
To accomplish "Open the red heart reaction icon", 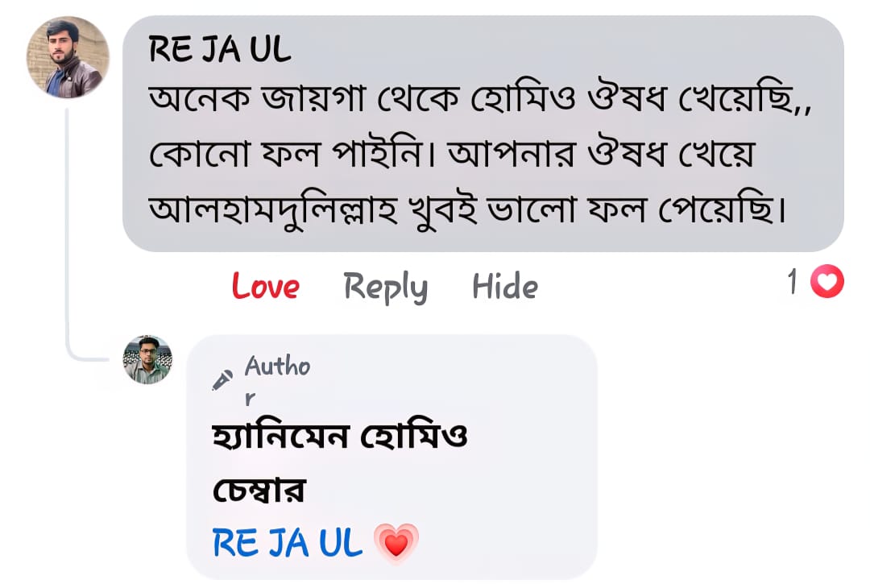I will pos(826,283).
